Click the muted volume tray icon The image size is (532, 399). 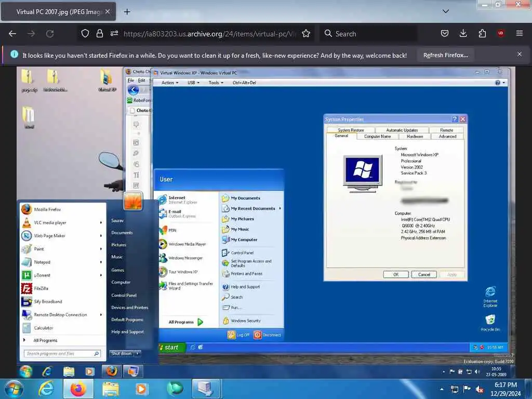click(480, 389)
